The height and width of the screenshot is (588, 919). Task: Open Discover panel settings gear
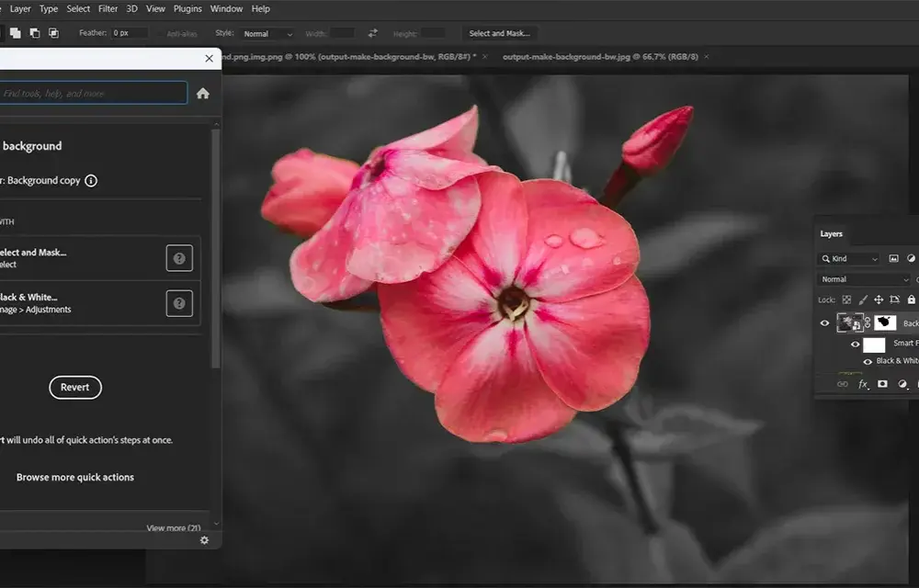click(204, 540)
